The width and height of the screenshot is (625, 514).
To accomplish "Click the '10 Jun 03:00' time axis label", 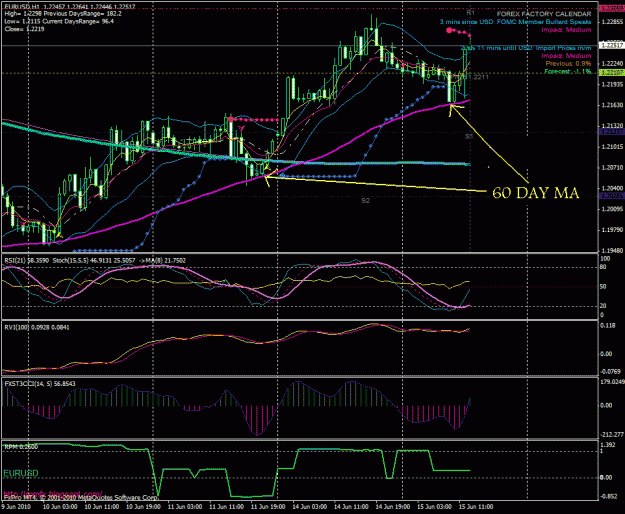I will pos(60,507).
